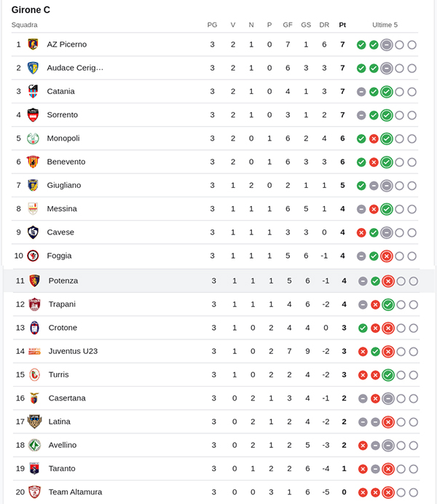Click the Squadra column header

pyautogui.click(x=24, y=25)
